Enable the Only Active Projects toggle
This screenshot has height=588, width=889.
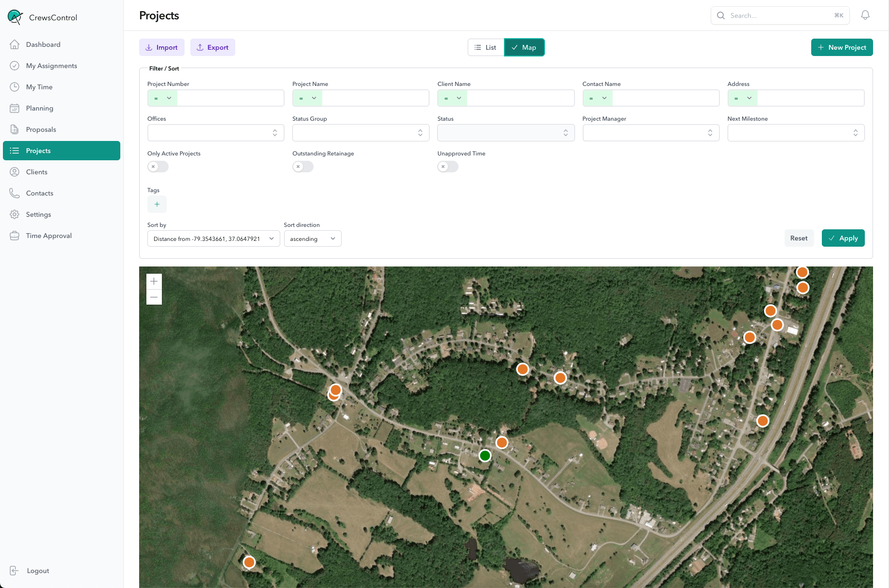pyautogui.click(x=158, y=167)
